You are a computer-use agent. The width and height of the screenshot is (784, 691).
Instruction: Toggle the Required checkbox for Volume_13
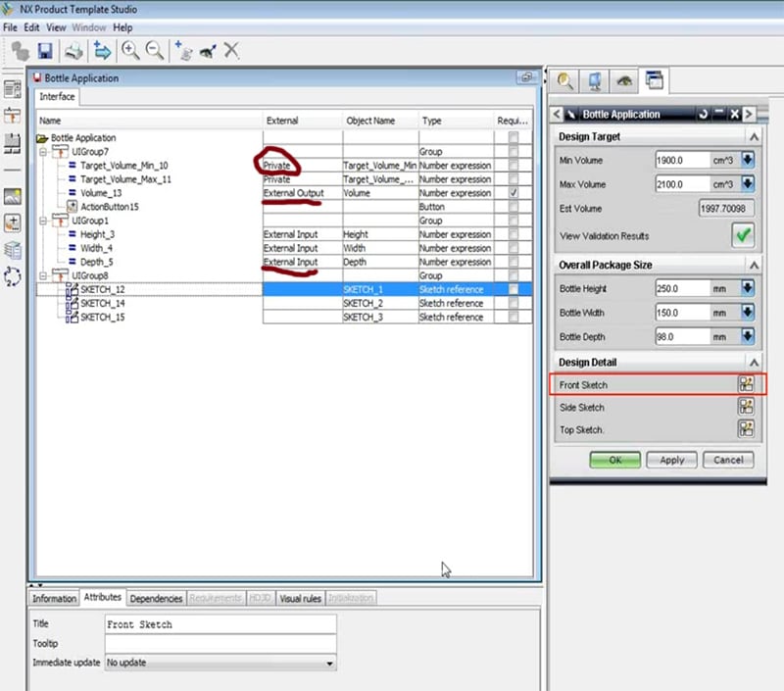click(x=514, y=193)
